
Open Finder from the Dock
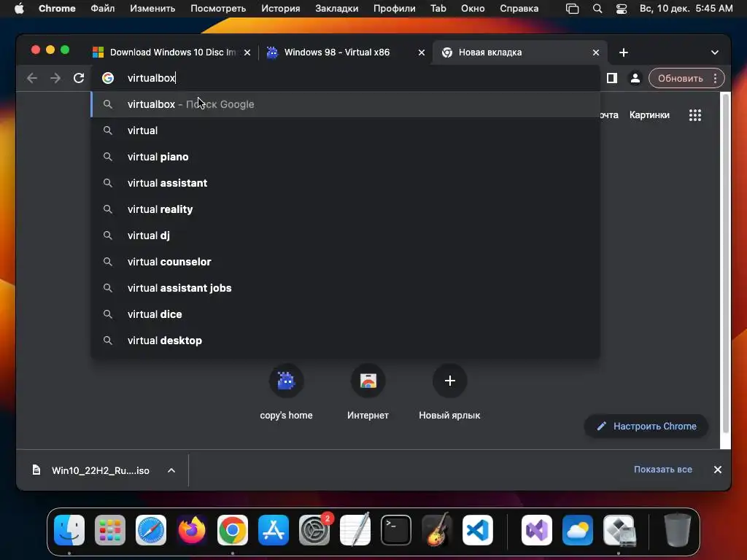tap(69, 530)
